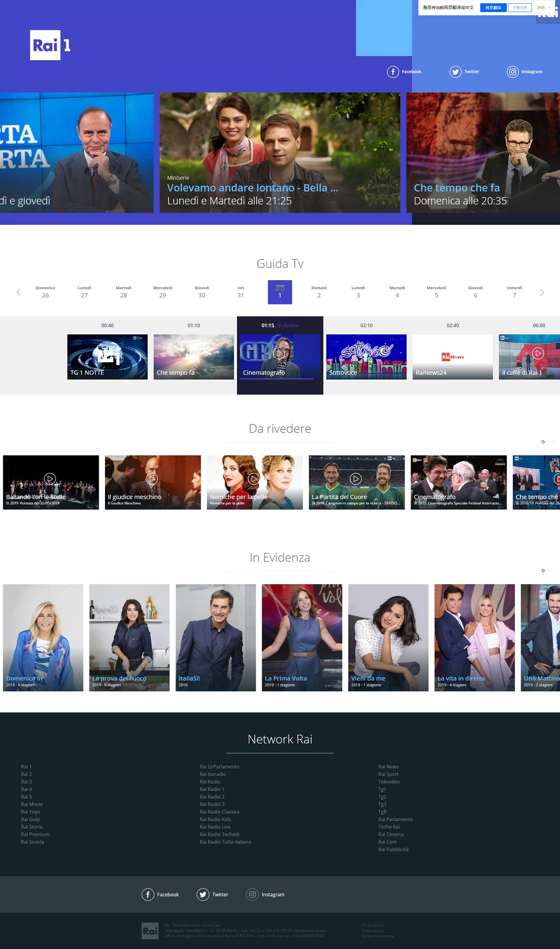This screenshot has height=949, width=560.
Task: Open footer Instagram icon
Action: tap(252, 894)
